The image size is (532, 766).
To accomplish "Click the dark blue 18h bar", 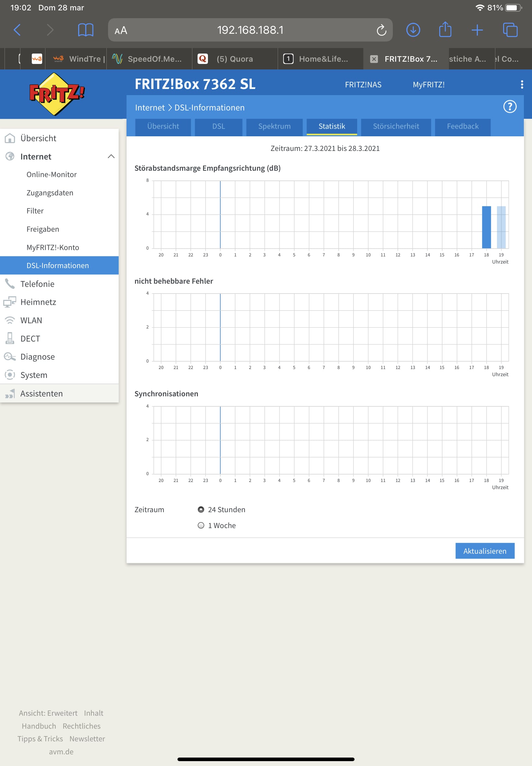I will click(486, 227).
